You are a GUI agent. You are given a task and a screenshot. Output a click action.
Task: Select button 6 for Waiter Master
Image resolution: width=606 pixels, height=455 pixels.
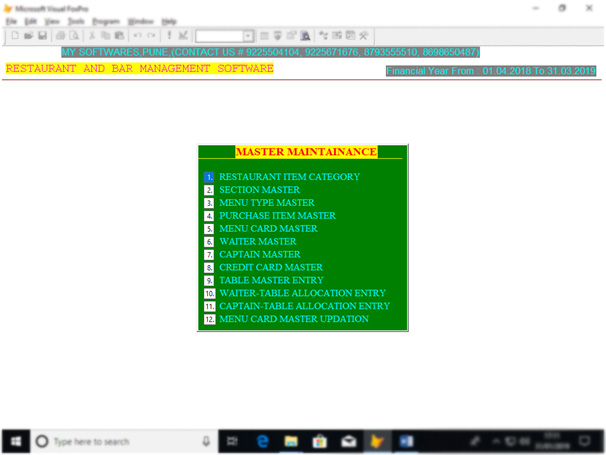point(209,242)
